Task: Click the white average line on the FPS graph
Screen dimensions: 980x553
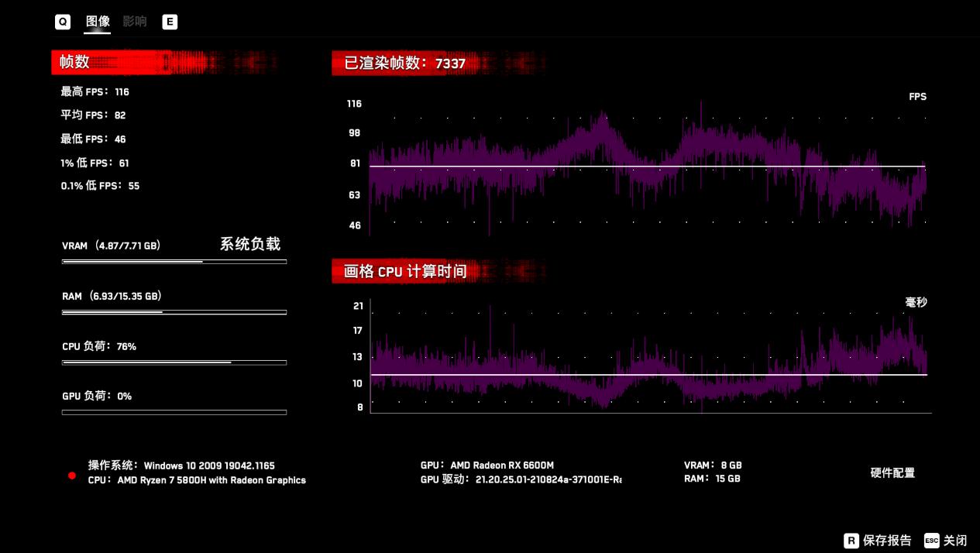Action: 648,165
